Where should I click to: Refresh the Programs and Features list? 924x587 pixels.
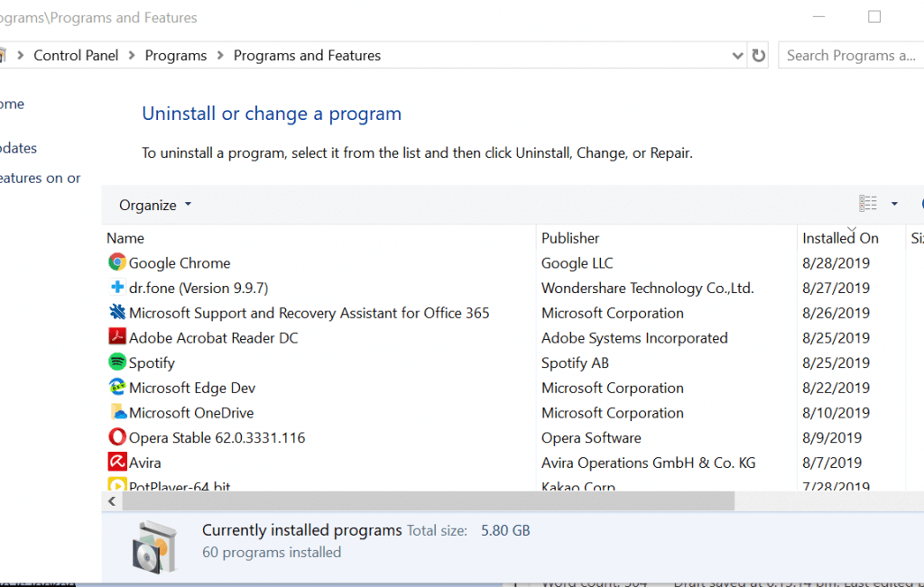coord(758,55)
